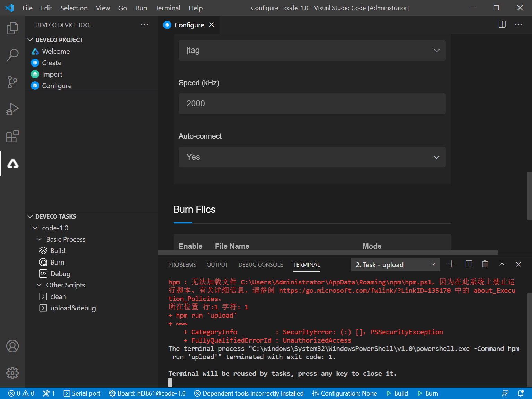Screen dimensions: 532x399
Task: Open the File menu
Action: [x=27, y=8]
